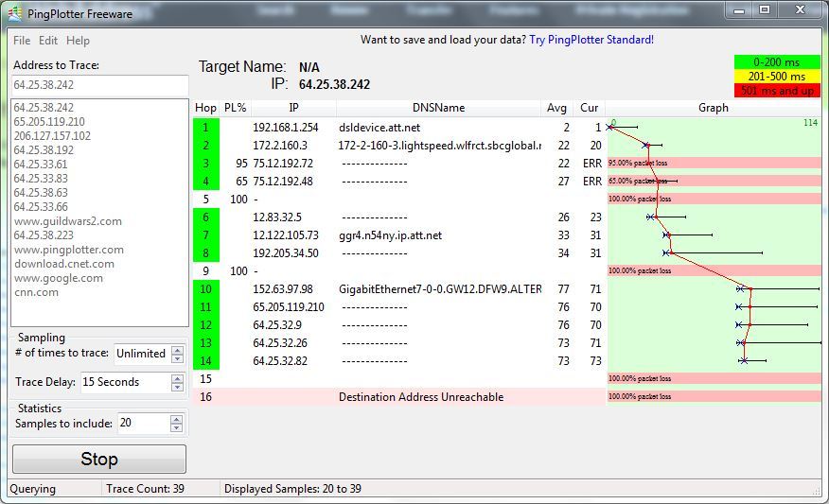This screenshot has height=504, width=829.
Task: Open the File menu
Action: click(x=22, y=41)
